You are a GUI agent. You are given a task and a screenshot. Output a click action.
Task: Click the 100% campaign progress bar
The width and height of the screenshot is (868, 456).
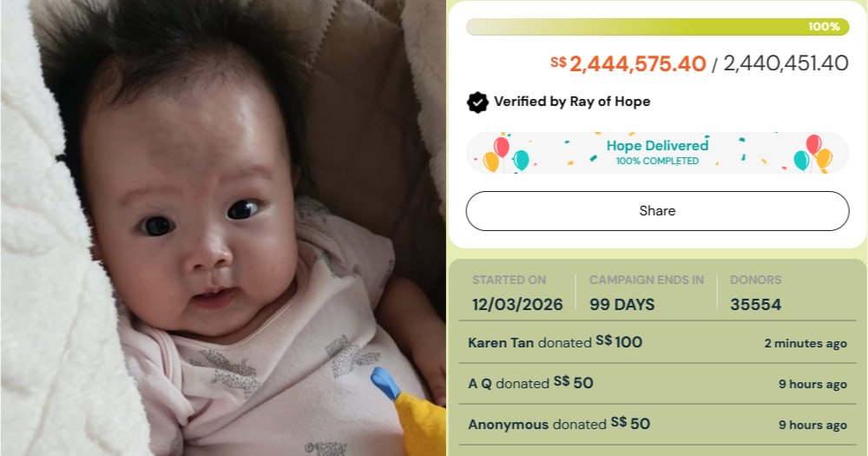(657, 27)
